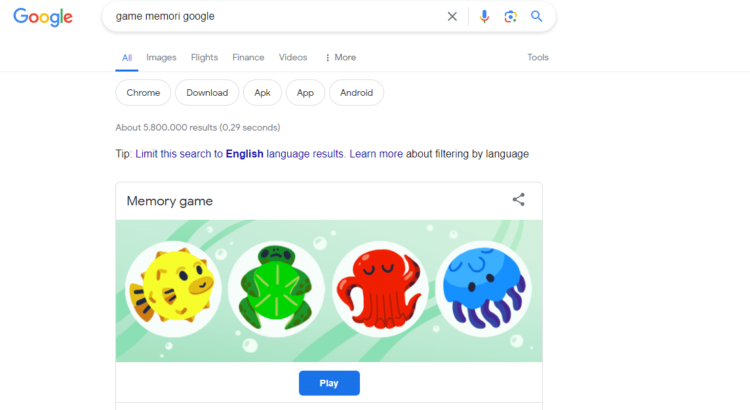
Task: Select the Download filter chip
Action: [207, 93]
